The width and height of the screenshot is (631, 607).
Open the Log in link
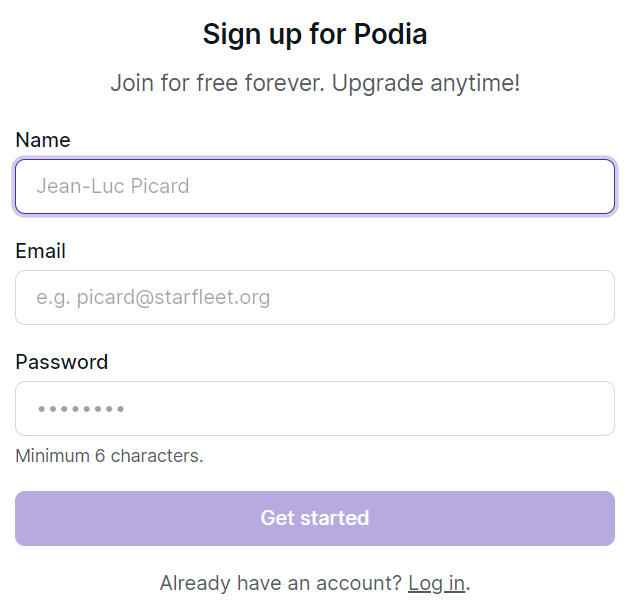(x=436, y=583)
